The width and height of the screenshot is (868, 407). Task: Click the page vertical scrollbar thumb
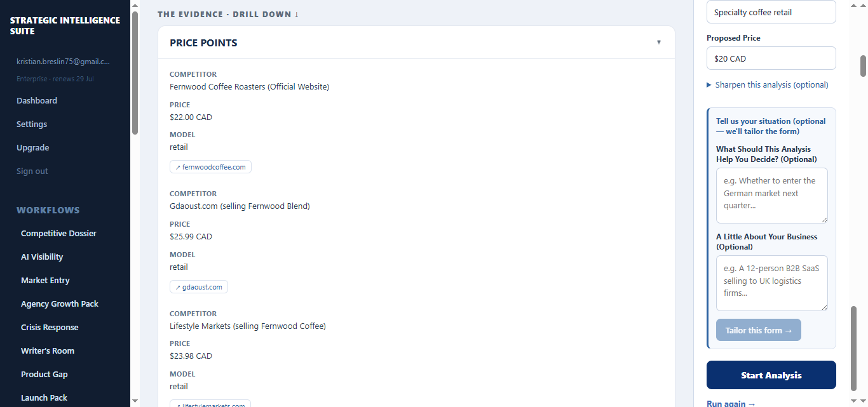click(x=863, y=66)
